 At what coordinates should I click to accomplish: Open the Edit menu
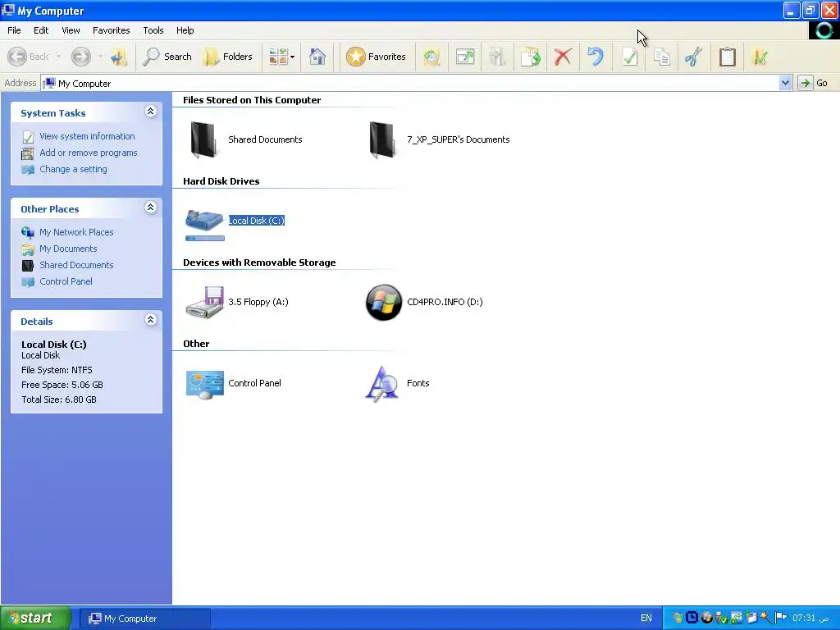click(x=41, y=30)
